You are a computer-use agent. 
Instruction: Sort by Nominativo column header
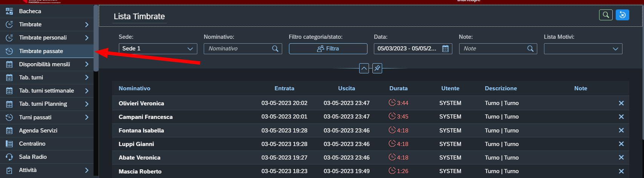[134, 88]
